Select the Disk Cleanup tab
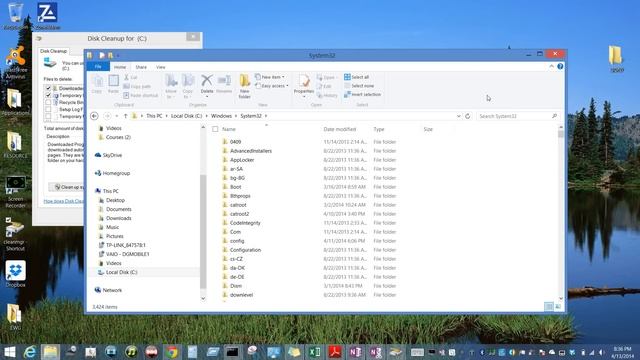640x360 pixels. coord(53,51)
